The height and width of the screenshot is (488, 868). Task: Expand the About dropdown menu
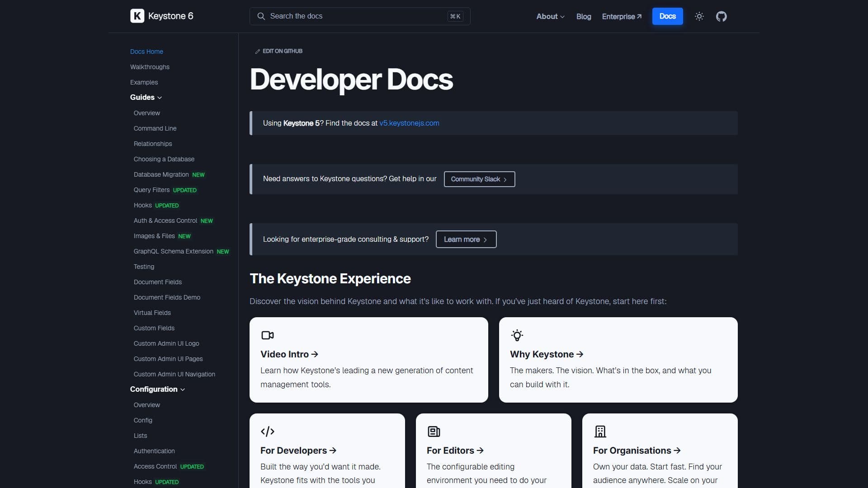(x=550, y=16)
